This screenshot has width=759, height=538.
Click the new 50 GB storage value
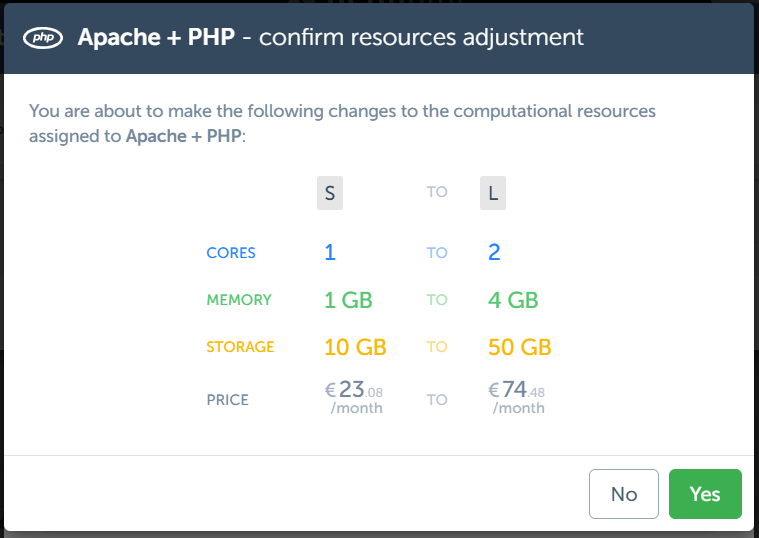(x=520, y=347)
